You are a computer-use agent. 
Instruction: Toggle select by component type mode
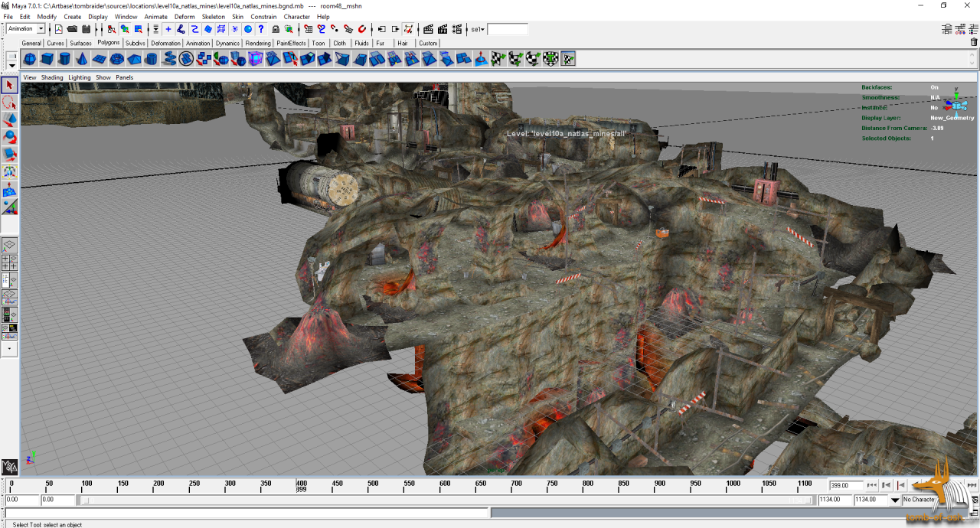coord(139,29)
